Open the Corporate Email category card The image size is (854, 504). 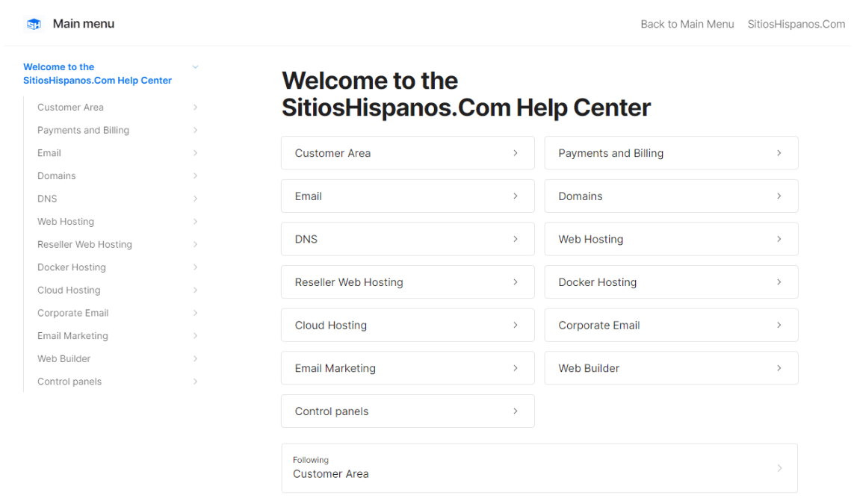coord(672,325)
